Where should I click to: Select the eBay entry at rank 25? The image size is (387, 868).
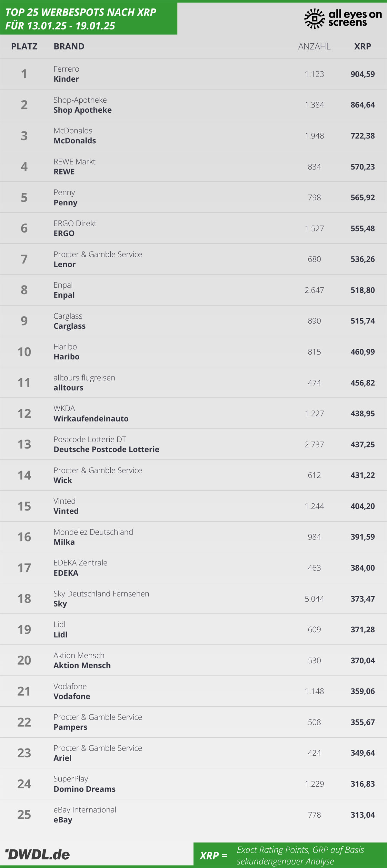click(x=85, y=815)
